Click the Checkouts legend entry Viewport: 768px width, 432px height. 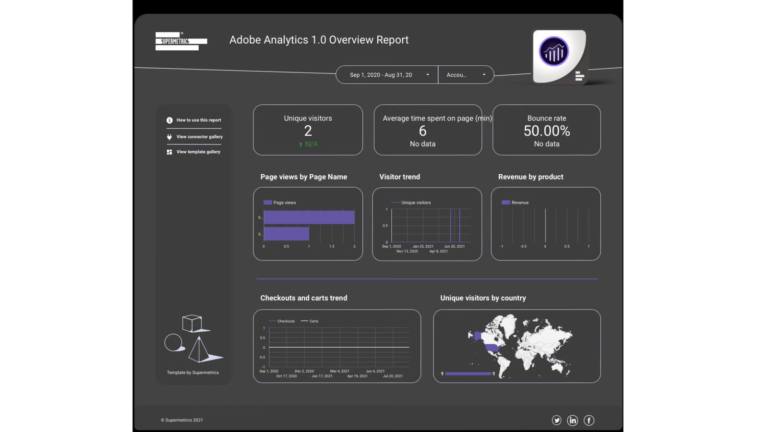click(x=282, y=321)
